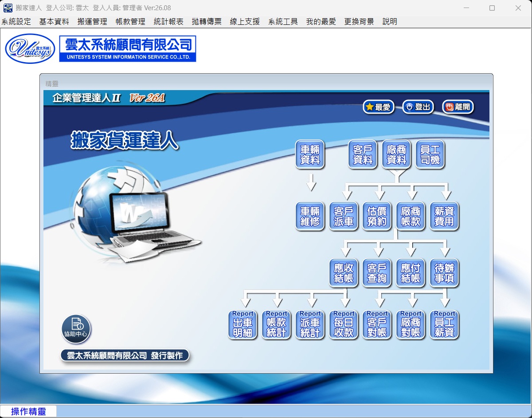The width and height of the screenshot is (532, 418).
Task: Open the 員工薪資 report tile
Action: coord(444,325)
